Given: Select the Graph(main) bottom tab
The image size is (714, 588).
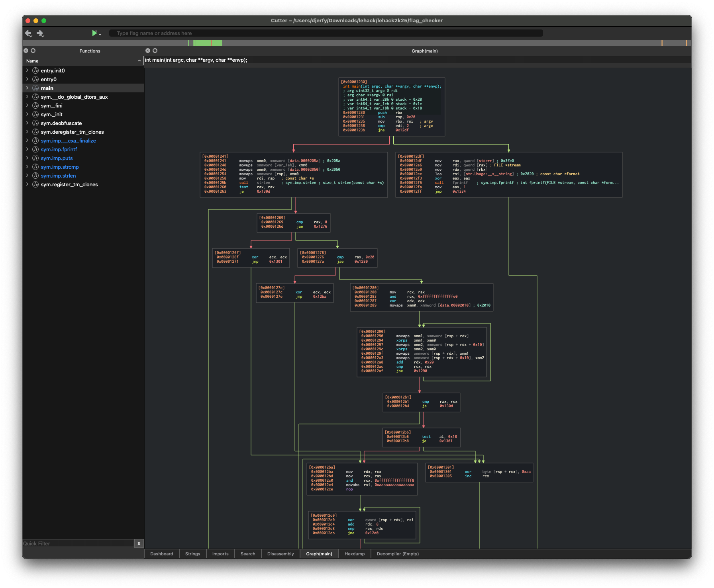Looking at the screenshot, I should click(319, 554).
